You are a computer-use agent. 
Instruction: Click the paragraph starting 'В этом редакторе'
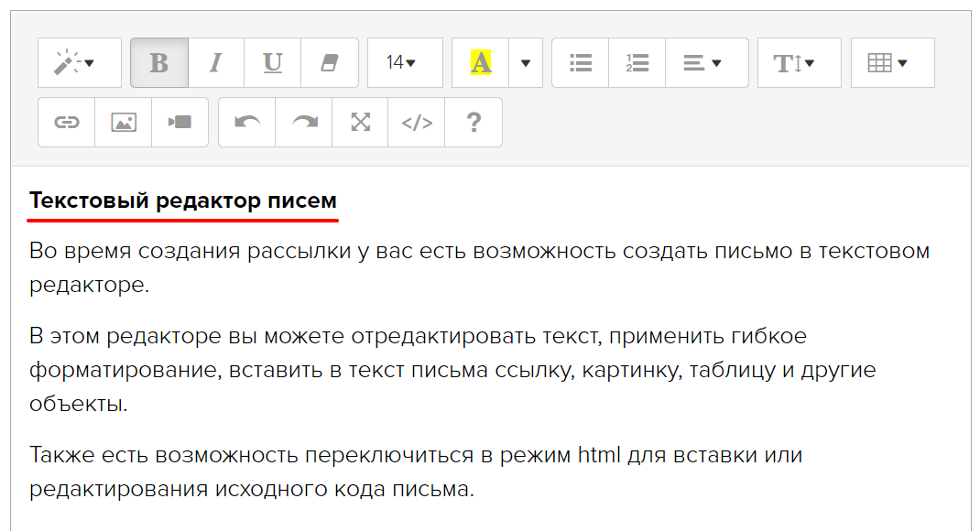[452, 370]
